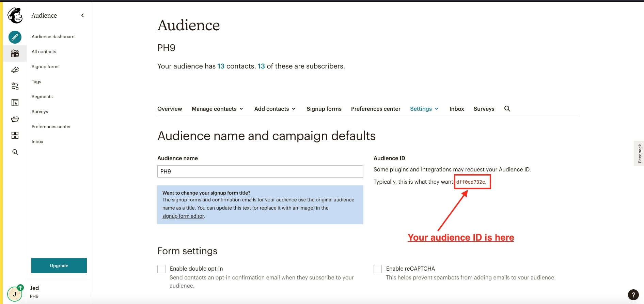The width and height of the screenshot is (644, 304).
Task: Follow the signup form editor link
Action: 183,216
